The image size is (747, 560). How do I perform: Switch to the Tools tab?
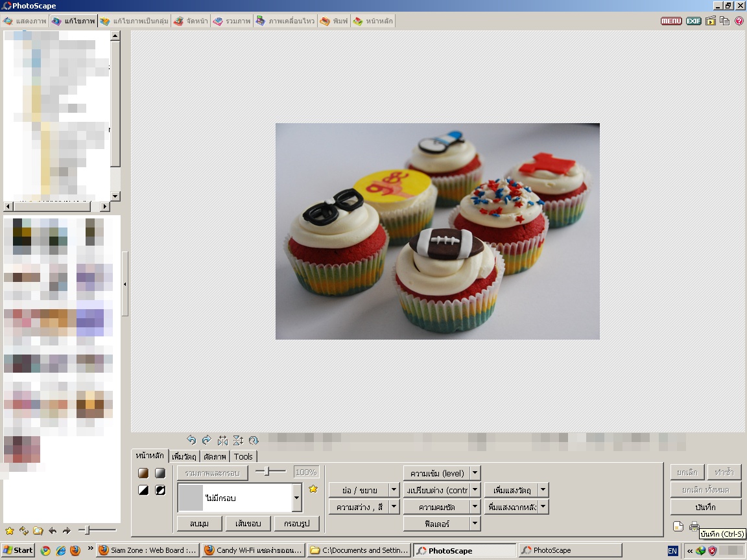click(243, 457)
